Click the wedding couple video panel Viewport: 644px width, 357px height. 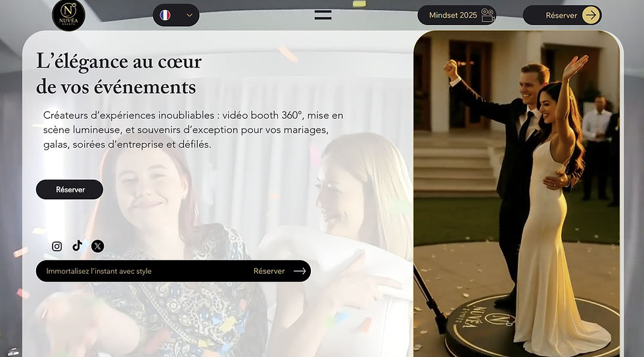tap(517, 194)
